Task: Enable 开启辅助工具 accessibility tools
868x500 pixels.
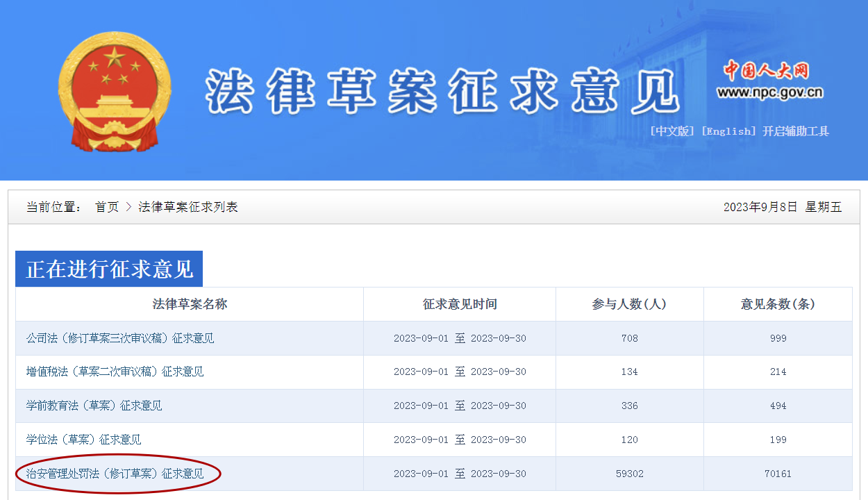Action: click(x=796, y=131)
